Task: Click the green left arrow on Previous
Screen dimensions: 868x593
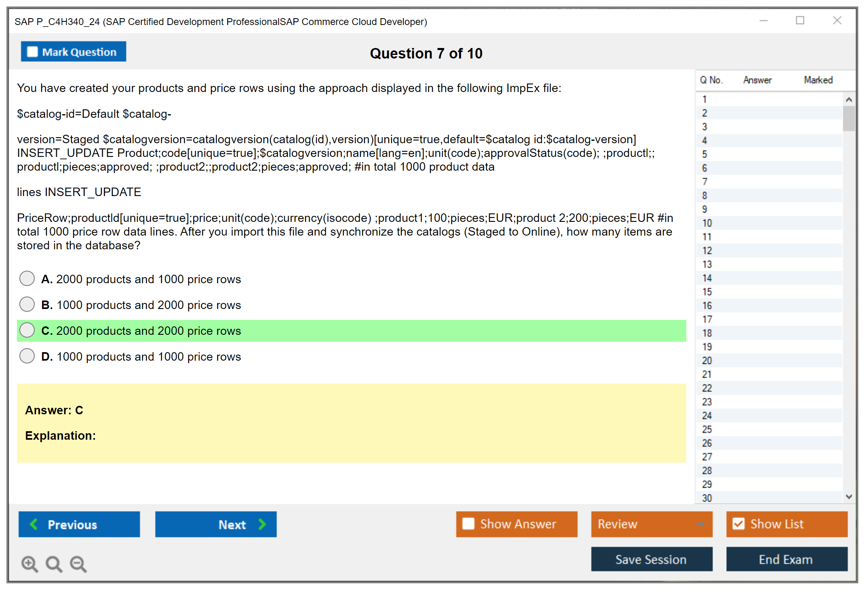Action: (x=34, y=524)
